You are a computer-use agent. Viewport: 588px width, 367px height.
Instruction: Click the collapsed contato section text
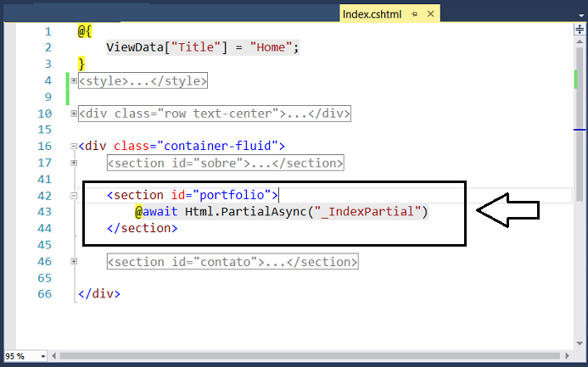coord(232,261)
